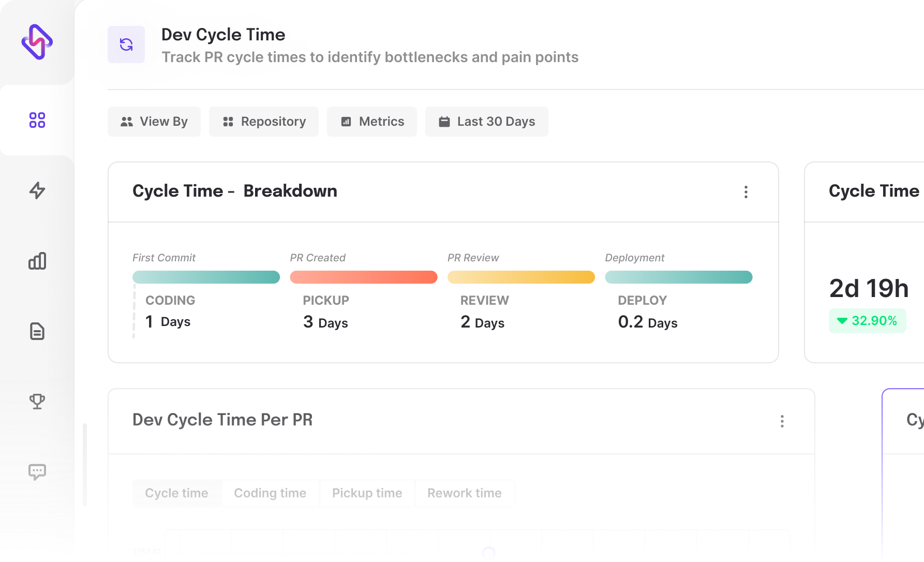Select the Cycle time tab

[x=176, y=493]
